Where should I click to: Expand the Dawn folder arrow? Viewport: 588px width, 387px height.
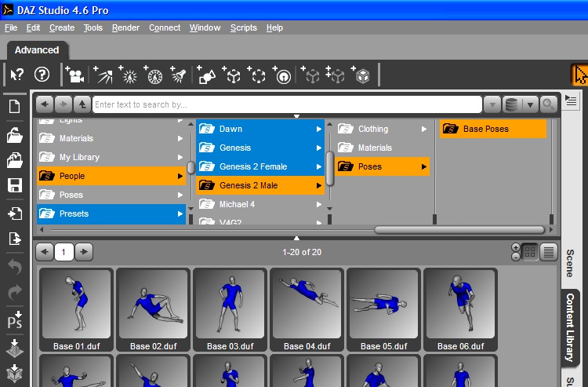(319, 129)
